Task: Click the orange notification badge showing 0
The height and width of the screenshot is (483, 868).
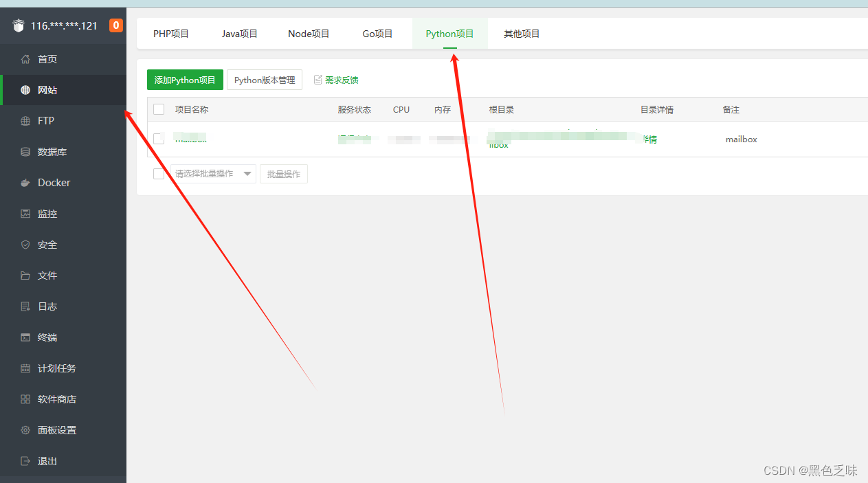Action: coord(116,25)
